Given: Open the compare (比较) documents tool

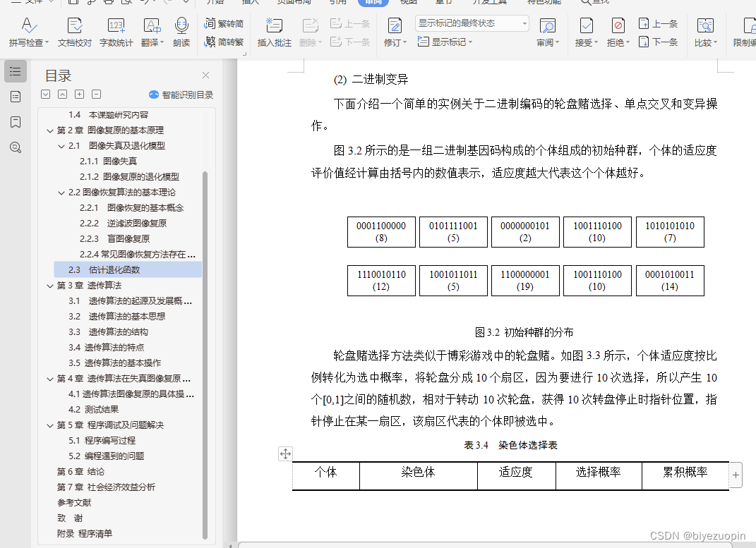Looking at the screenshot, I should 705,32.
